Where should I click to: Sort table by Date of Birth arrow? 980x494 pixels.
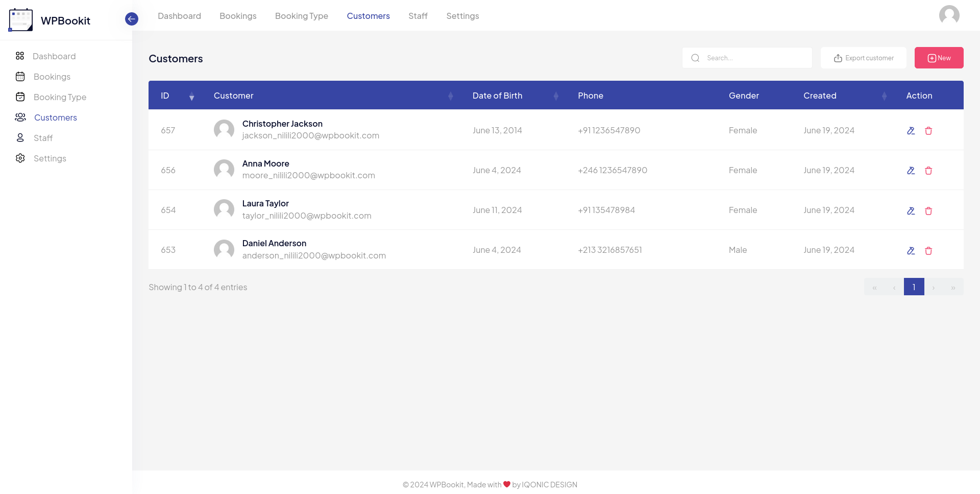(556, 96)
